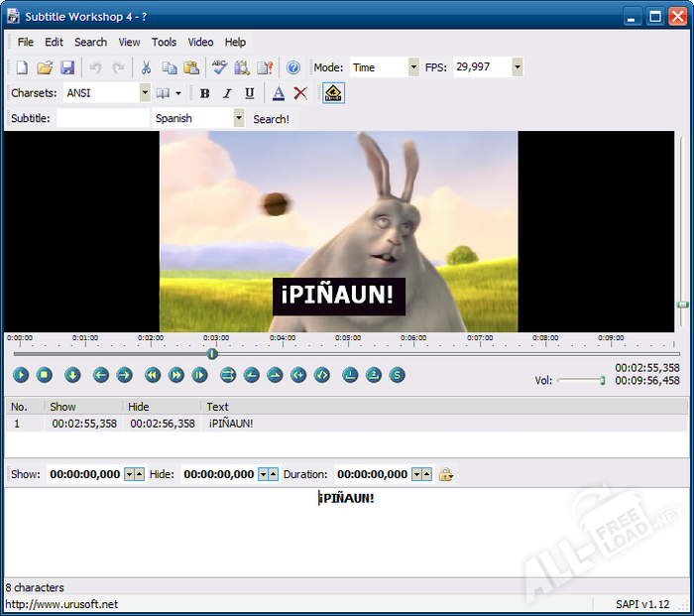Toggle Underline formatting
The image size is (694, 616).
249,93
